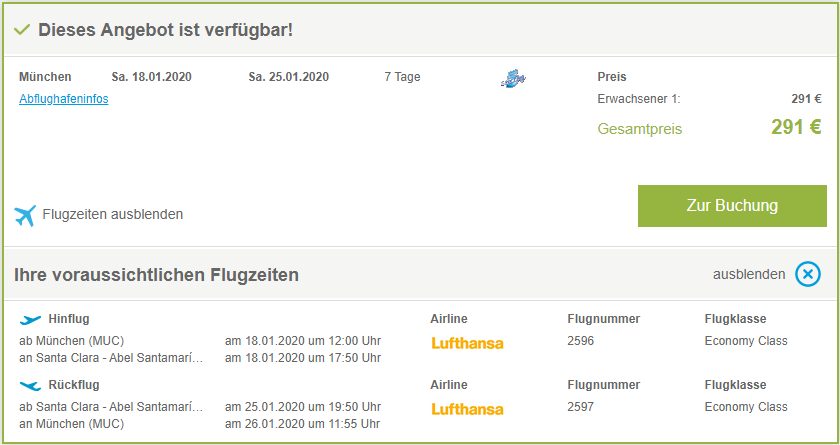This screenshot has height=445, width=840.
Task: Click the Lufthansa logo for the Hinflug
Action: point(467,343)
